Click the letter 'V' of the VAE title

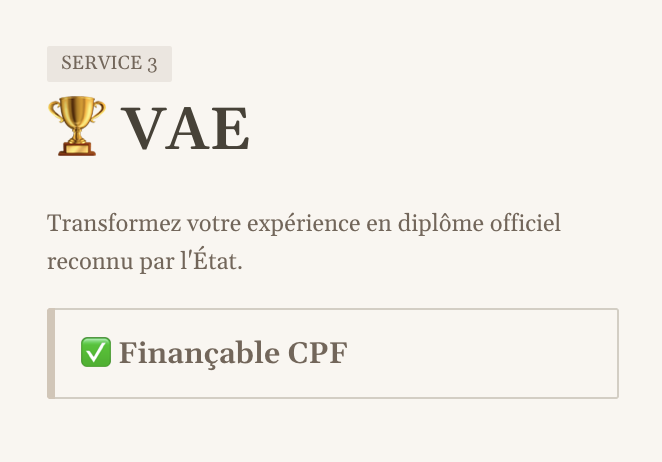pyautogui.click(x=144, y=128)
